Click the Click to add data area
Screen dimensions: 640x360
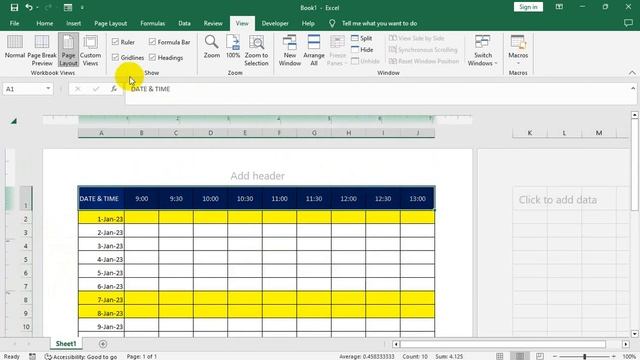(558, 200)
